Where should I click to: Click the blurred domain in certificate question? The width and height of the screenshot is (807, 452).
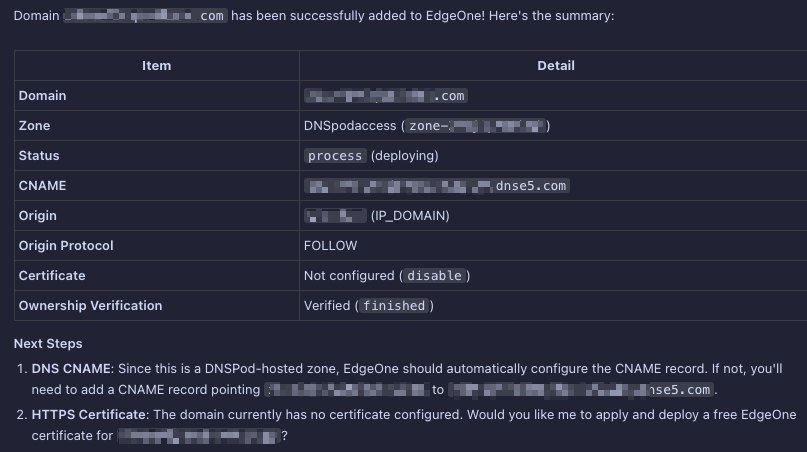tap(199, 436)
